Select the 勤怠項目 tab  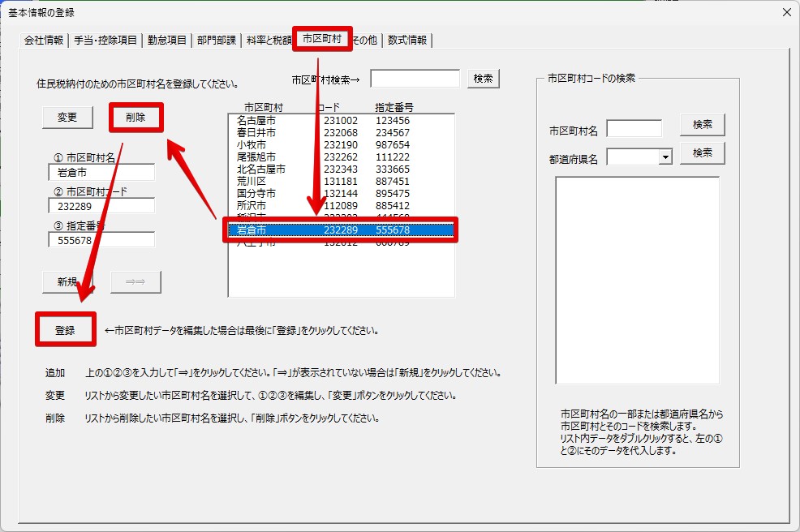click(x=167, y=40)
